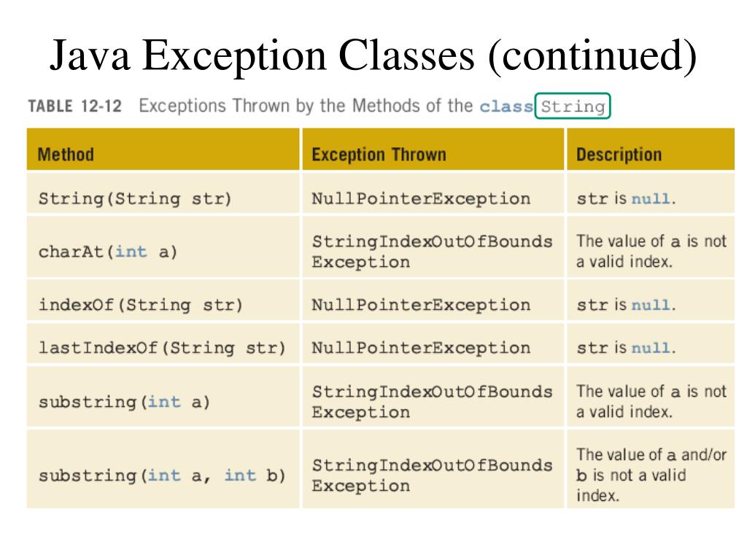Select the boxed 'String' class name in caption

(573, 106)
